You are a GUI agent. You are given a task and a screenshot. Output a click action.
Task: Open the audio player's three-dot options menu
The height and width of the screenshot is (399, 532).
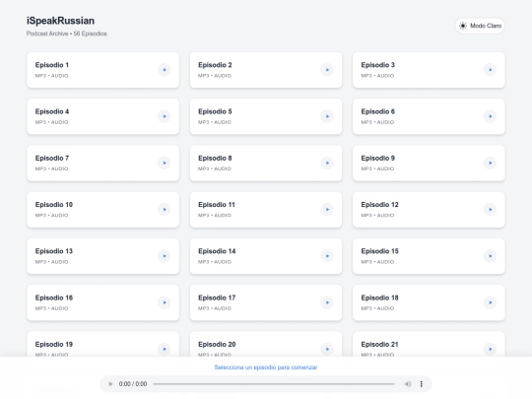click(422, 384)
